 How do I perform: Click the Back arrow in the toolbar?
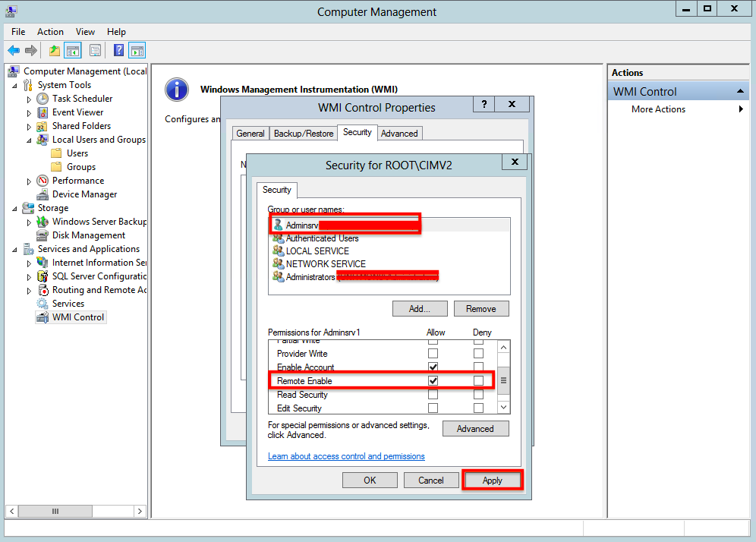[x=14, y=50]
